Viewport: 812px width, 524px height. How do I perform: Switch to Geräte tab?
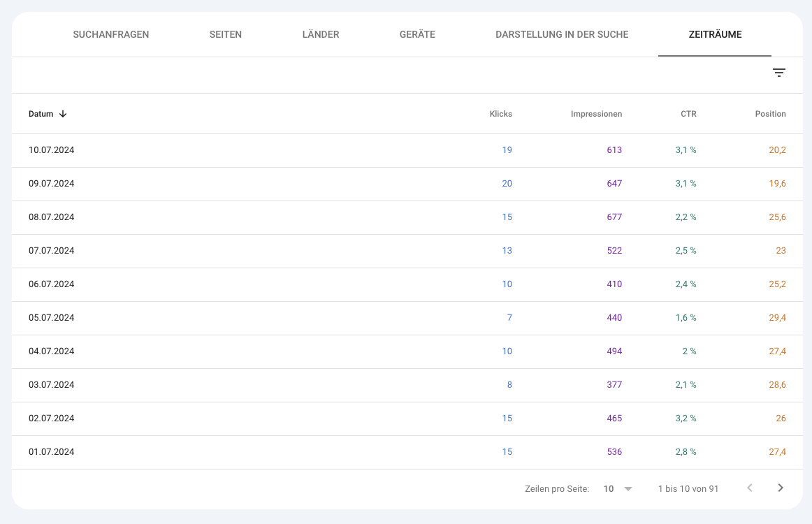417,35
